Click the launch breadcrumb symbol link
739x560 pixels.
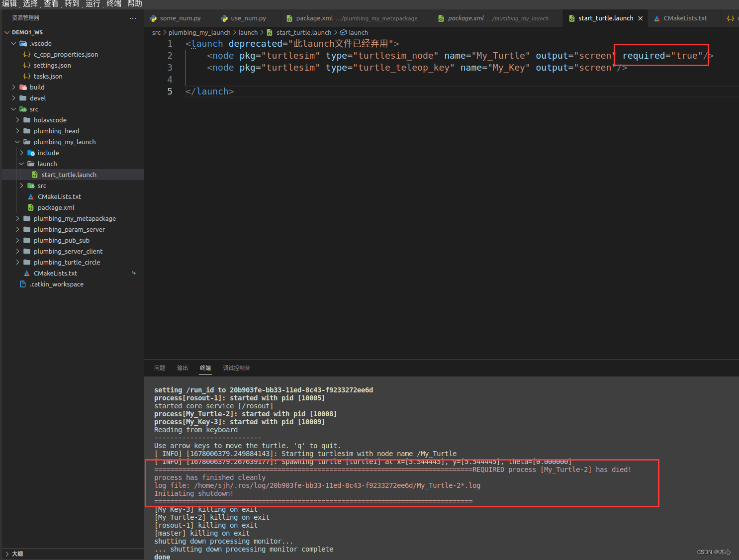pos(358,32)
